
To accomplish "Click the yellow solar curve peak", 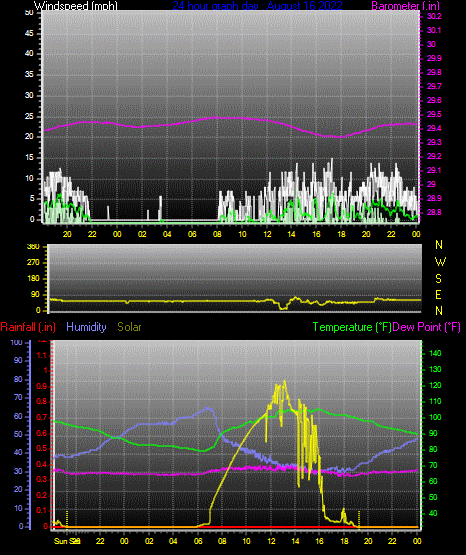I will pyautogui.click(x=284, y=381).
